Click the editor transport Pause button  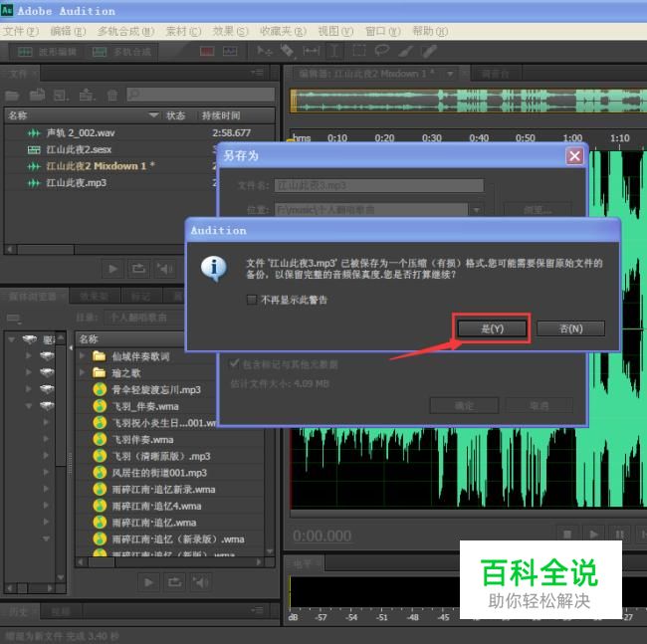tap(620, 535)
